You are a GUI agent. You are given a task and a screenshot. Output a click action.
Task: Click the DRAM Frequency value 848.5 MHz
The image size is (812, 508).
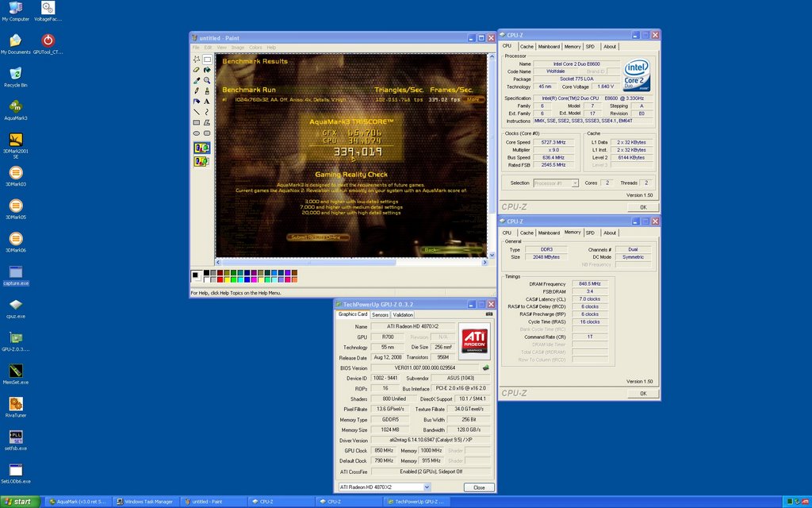click(x=590, y=284)
